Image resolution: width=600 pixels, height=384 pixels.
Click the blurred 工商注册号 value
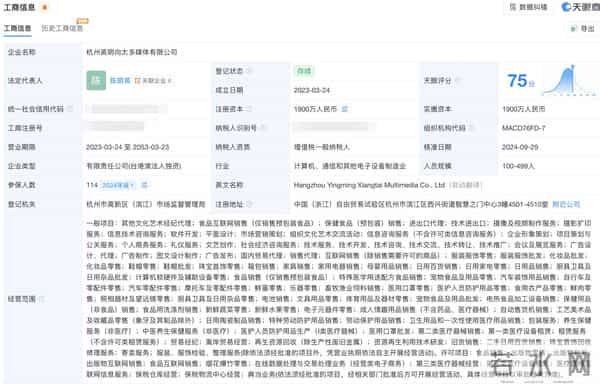116,126
